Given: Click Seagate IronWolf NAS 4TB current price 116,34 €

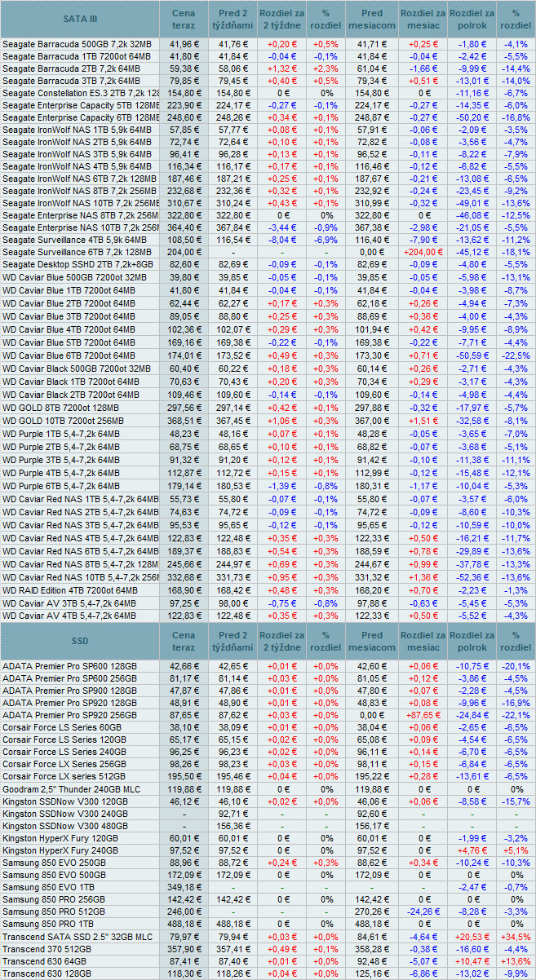Looking at the screenshot, I should [x=184, y=166].
